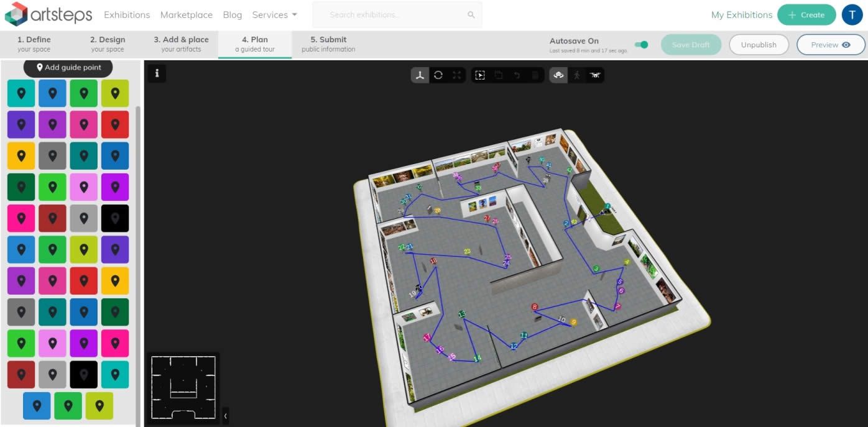Select the move axis gizmo tool
Screen dimensions: 868x427
[x=420, y=75]
